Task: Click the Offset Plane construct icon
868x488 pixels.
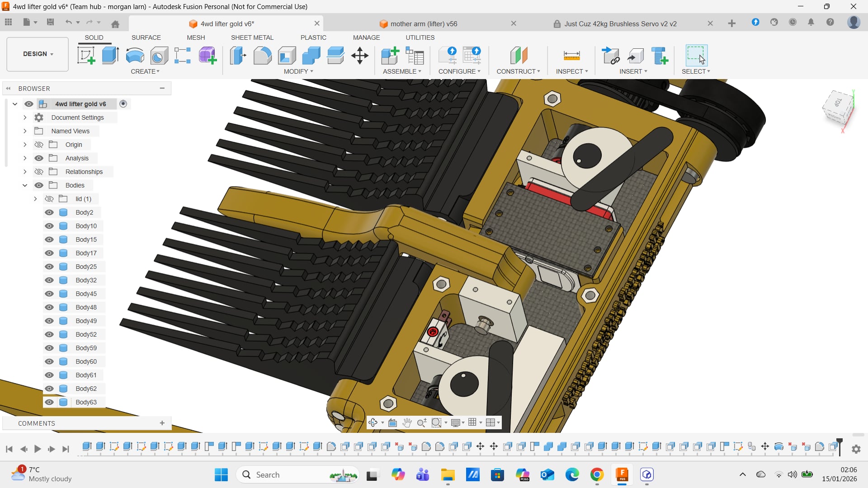Action: 519,56
